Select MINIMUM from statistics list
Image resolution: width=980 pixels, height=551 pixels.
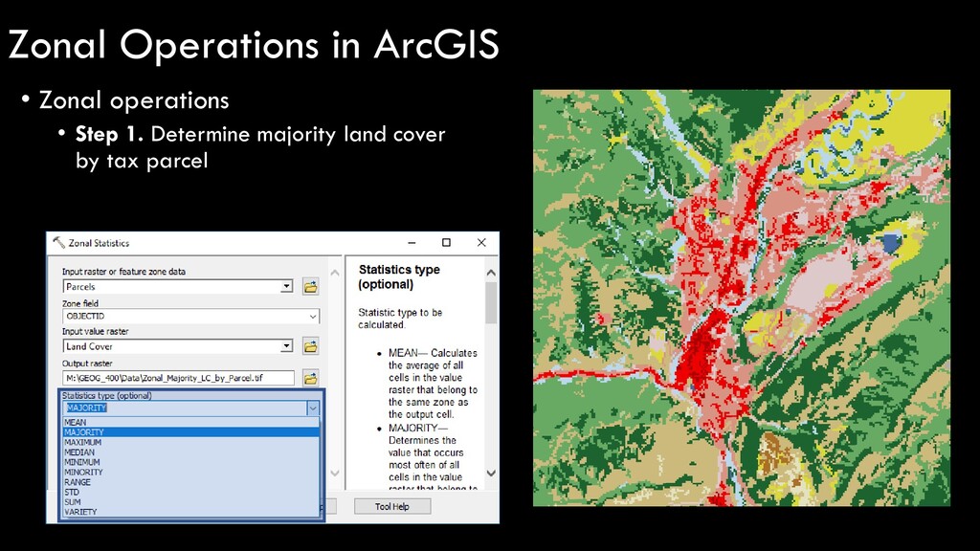point(190,462)
